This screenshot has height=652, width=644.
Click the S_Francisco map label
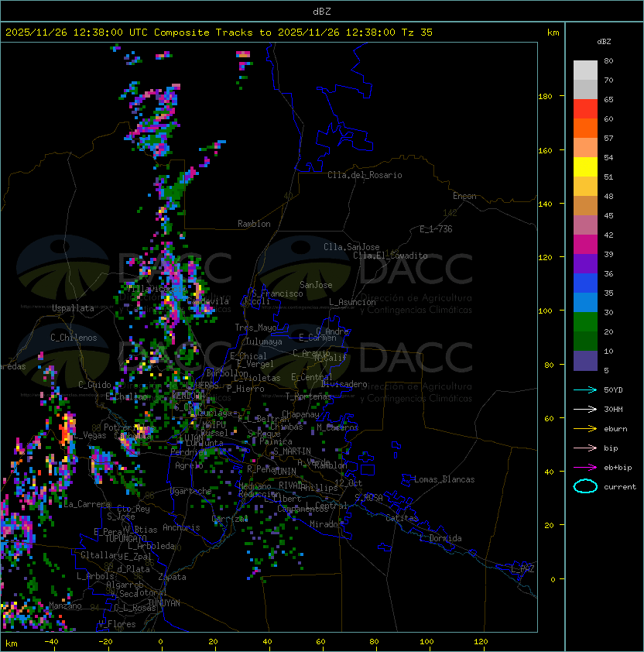[x=277, y=293]
